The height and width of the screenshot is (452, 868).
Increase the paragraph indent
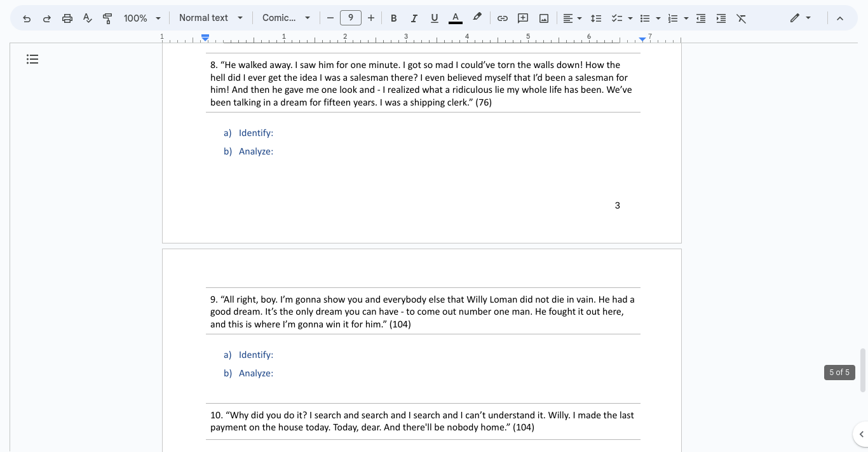tap(721, 18)
